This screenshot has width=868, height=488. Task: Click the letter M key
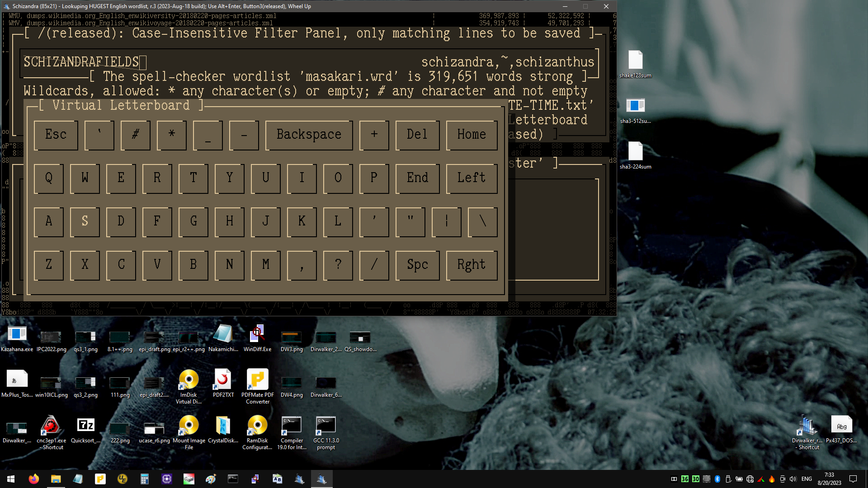[x=265, y=265]
